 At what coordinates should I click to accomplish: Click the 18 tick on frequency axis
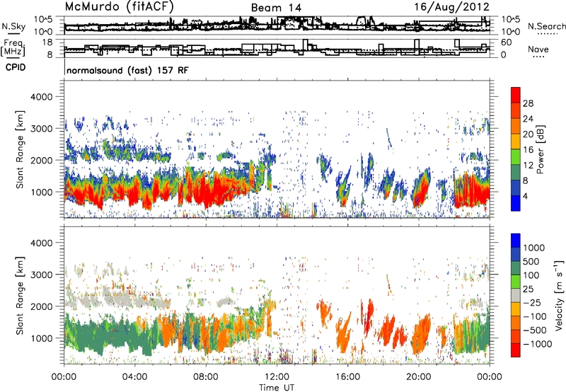[47, 42]
